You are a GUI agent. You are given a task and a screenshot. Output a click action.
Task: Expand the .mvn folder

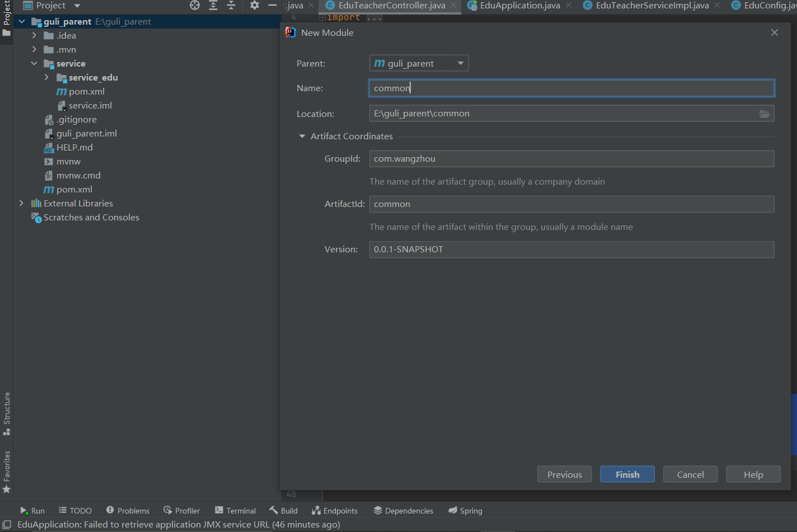(x=34, y=49)
